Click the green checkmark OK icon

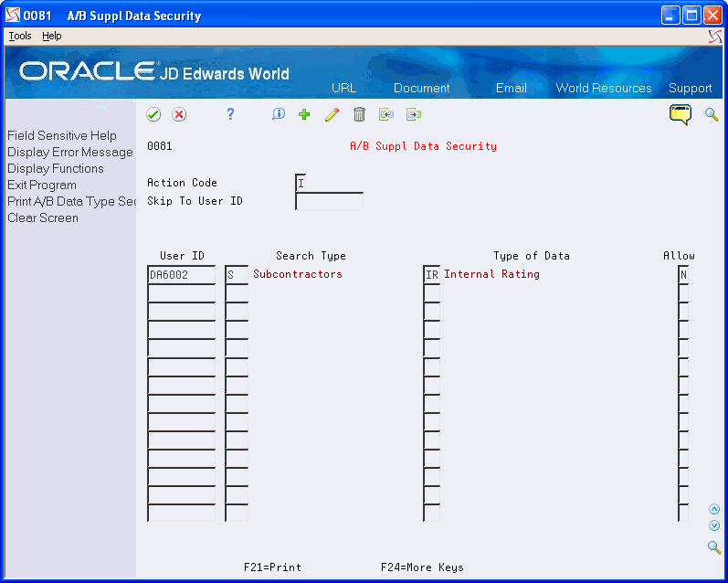(x=153, y=114)
